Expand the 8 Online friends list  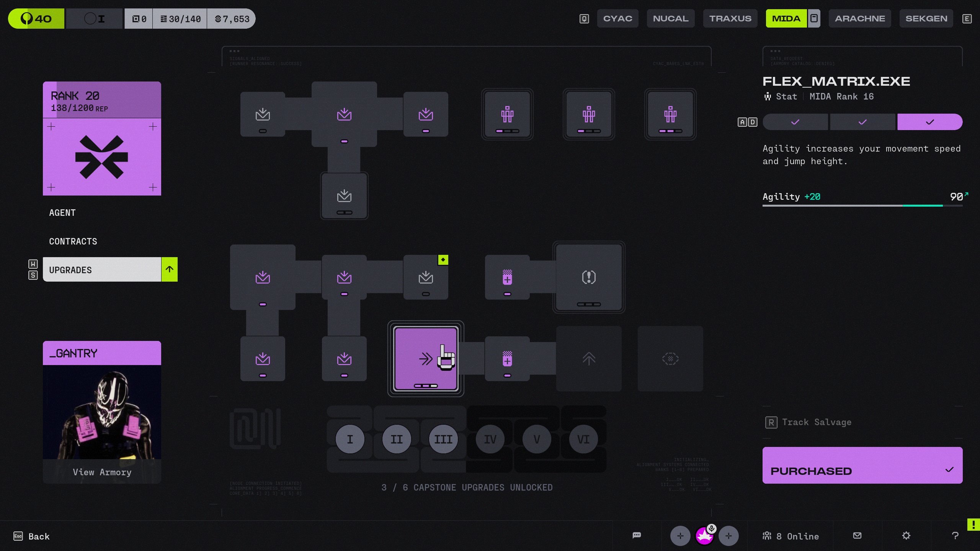(x=791, y=536)
